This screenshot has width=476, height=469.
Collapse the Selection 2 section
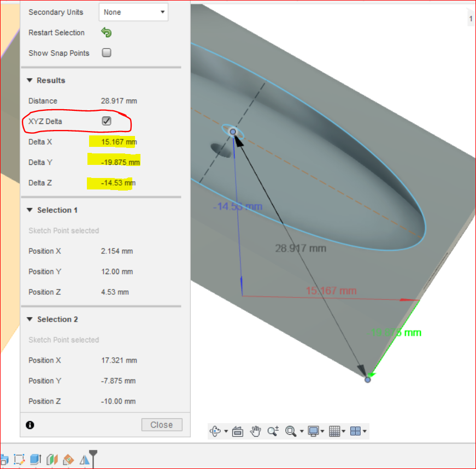(30, 319)
